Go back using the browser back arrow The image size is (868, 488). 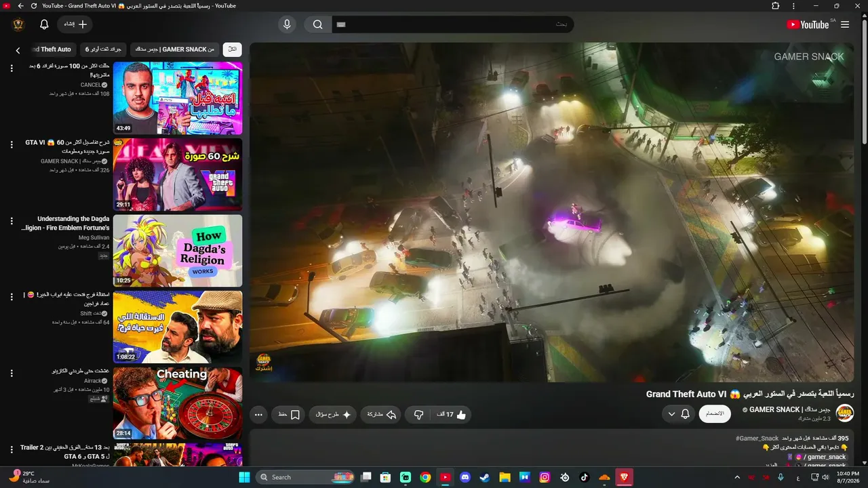pyautogui.click(x=21, y=5)
